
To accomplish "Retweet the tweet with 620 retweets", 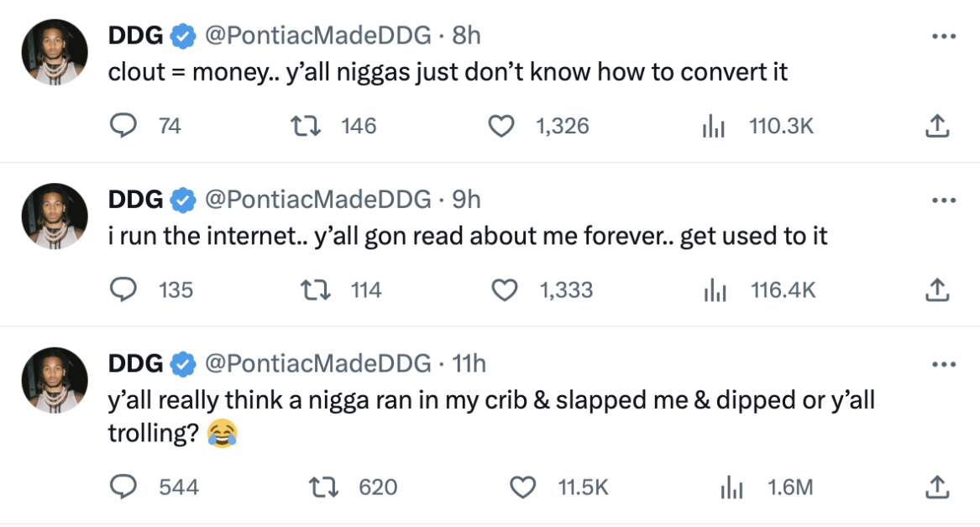I will pos(324,487).
